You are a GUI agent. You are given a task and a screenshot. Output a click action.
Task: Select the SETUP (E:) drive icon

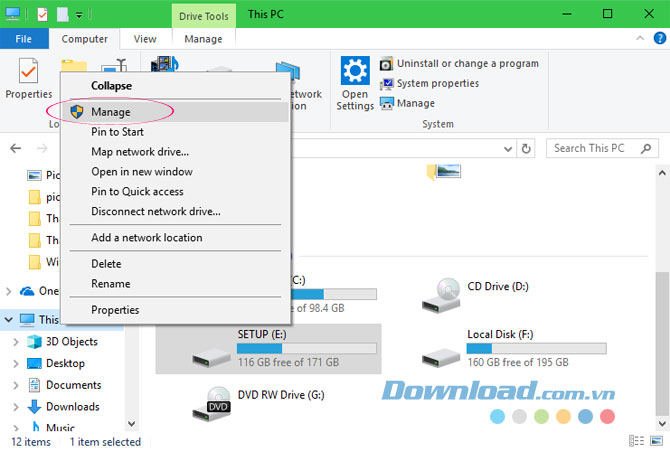[x=211, y=357]
